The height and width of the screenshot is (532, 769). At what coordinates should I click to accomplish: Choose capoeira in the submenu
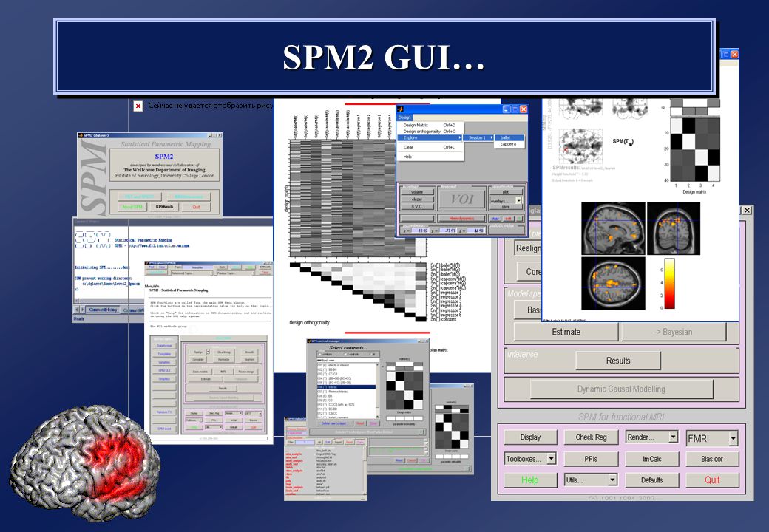pyautogui.click(x=509, y=144)
